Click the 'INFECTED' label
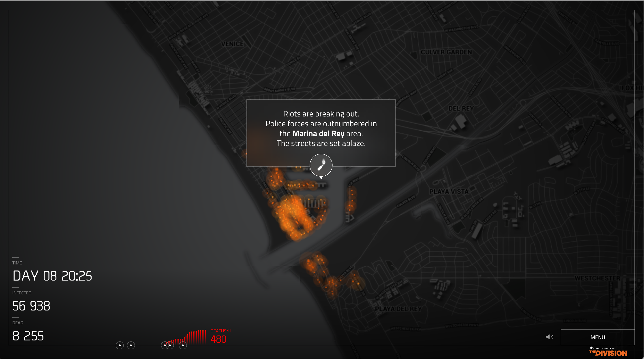The height and width of the screenshot is (359, 644). click(22, 293)
